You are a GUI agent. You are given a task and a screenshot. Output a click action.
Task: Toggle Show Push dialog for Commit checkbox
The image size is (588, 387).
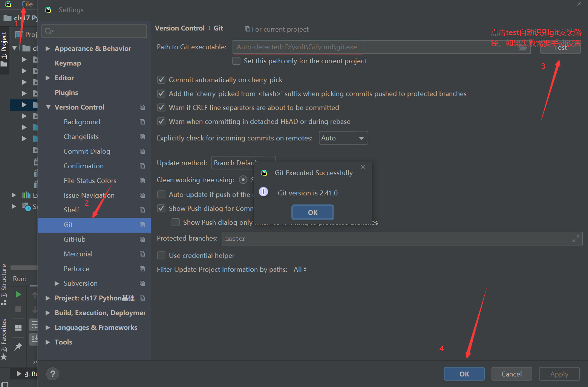point(161,209)
